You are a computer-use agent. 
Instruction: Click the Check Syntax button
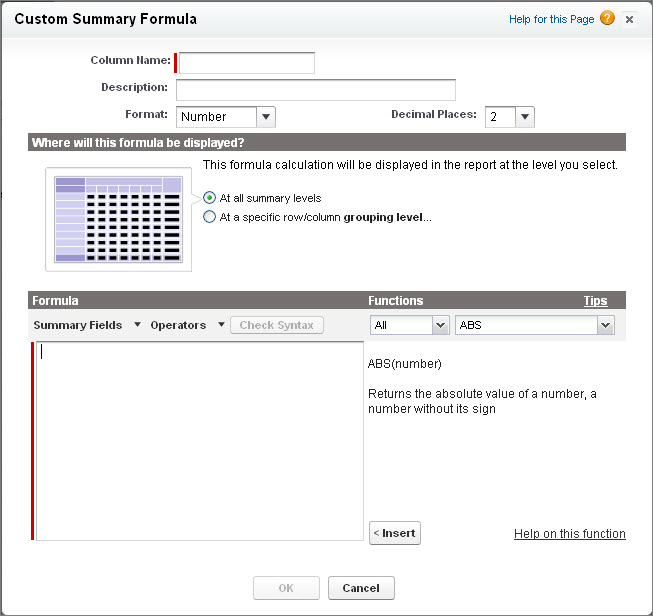tap(277, 325)
